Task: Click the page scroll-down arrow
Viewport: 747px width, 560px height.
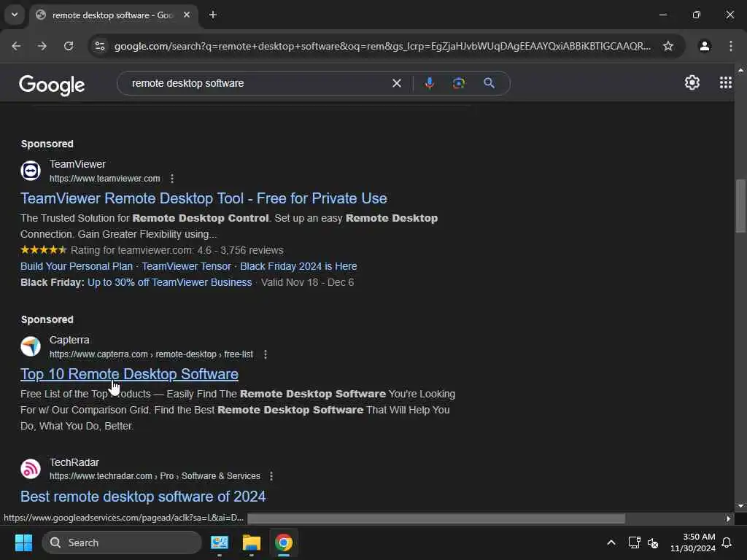Action: 740,506
